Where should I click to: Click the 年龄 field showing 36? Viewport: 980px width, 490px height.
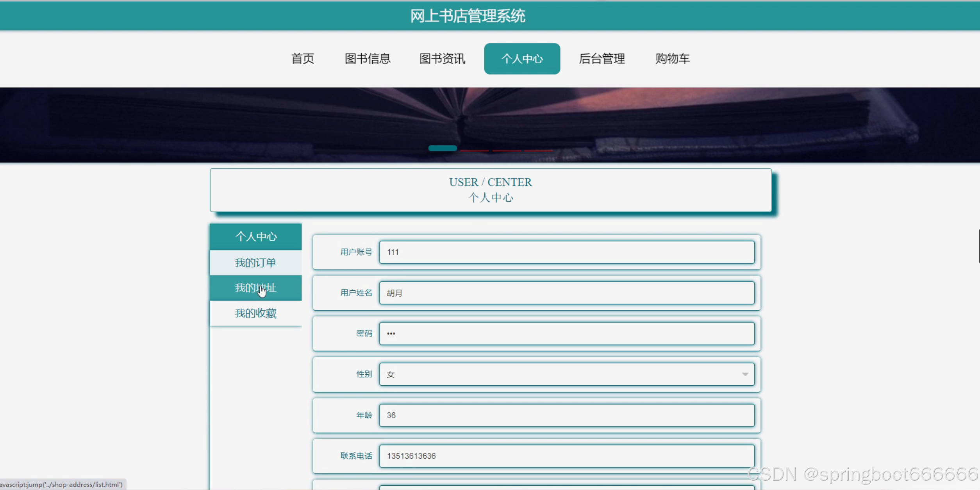point(566,415)
